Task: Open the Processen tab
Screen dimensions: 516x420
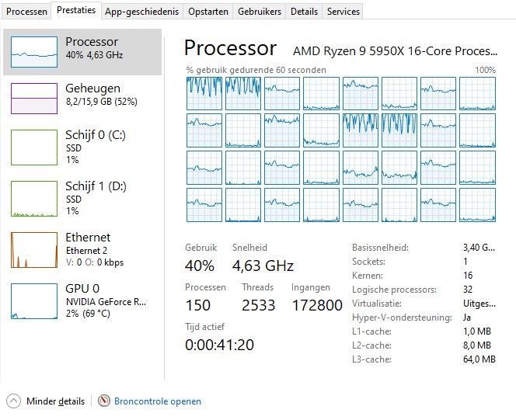Action: (26, 12)
